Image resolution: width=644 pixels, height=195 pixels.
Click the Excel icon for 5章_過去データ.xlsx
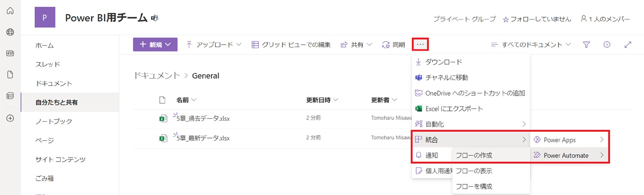pos(163,118)
